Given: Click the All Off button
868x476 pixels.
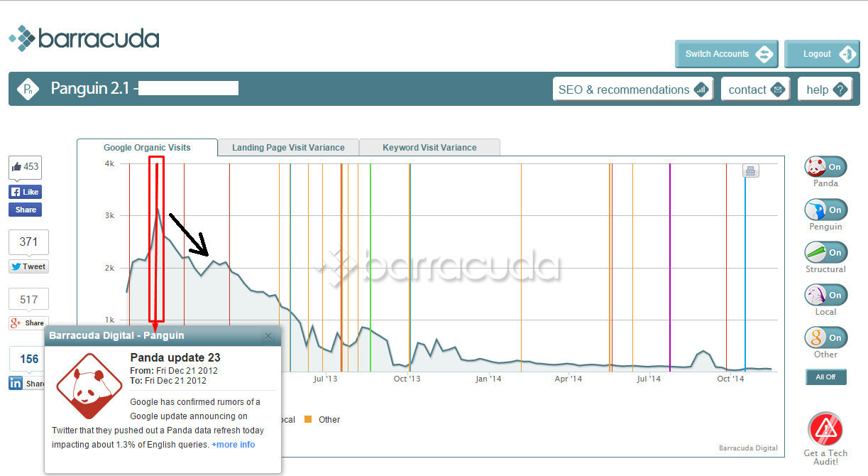Looking at the screenshot, I should pos(826,377).
